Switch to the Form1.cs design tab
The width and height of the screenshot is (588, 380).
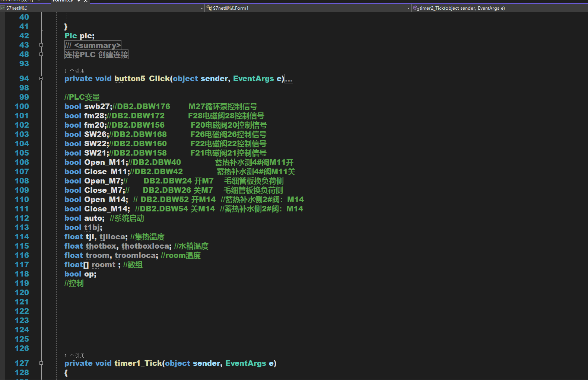[x=17, y=1]
